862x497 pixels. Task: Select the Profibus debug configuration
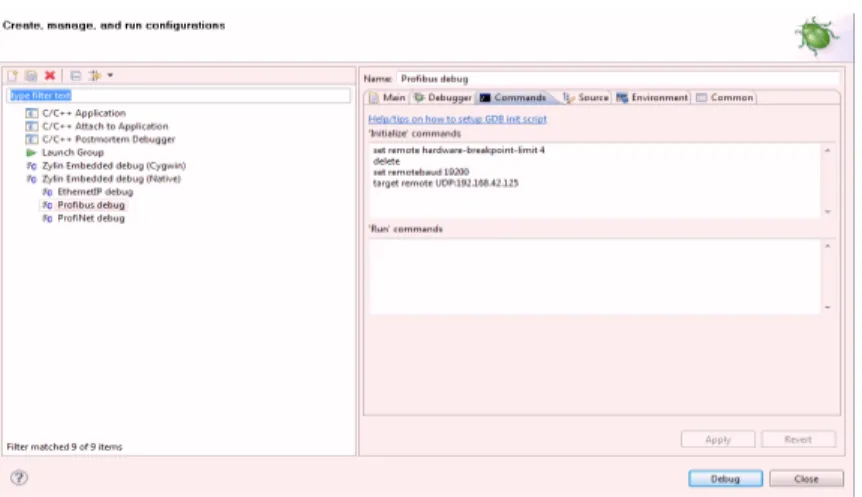click(91, 205)
